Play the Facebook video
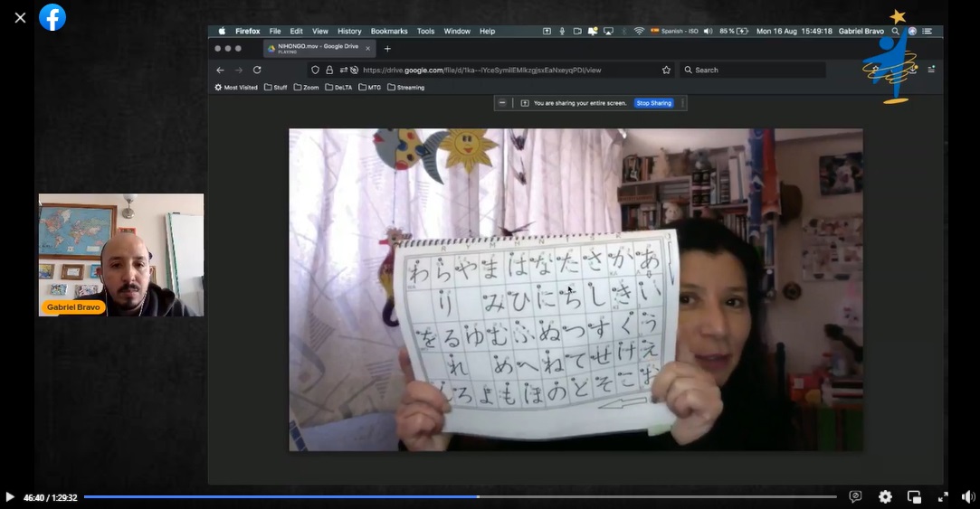Screen dimensions: 980x509 (10, 497)
